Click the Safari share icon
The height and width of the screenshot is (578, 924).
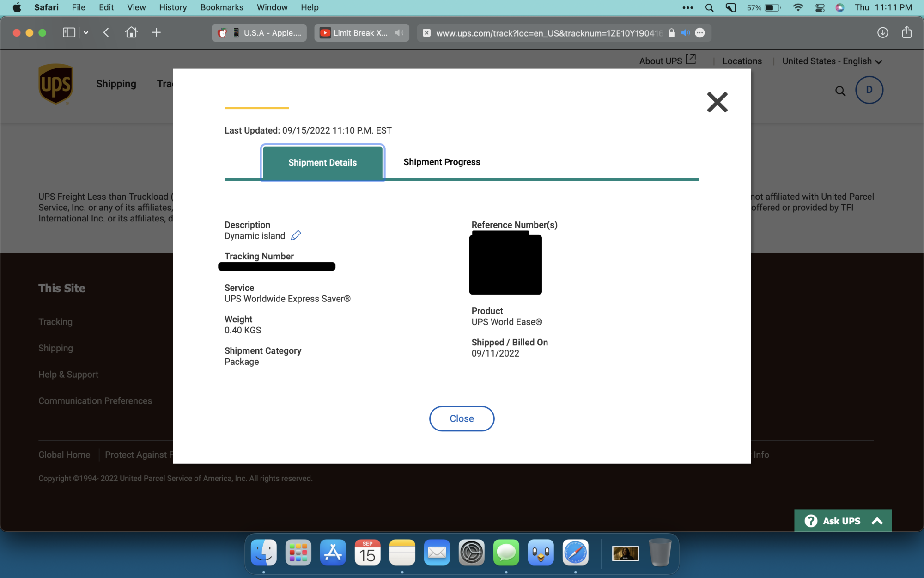tap(906, 32)
